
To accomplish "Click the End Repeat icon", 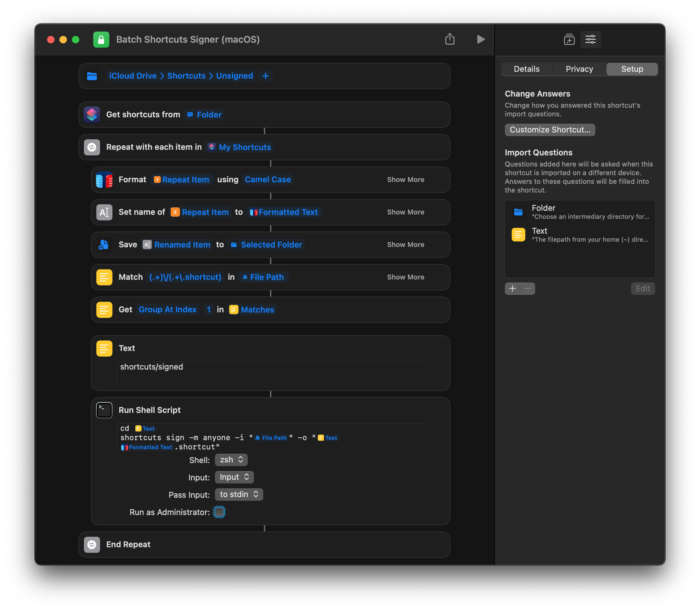I will pyautogui.click(x=92, y=544).
